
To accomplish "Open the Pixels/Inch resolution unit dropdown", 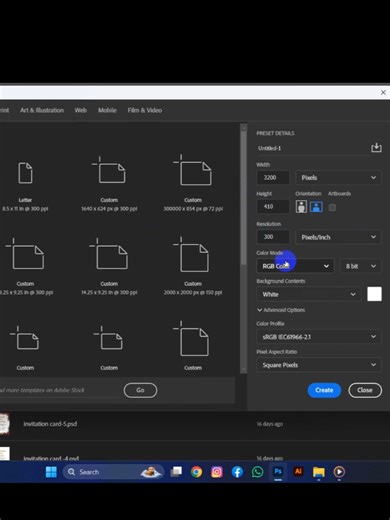I will (338, 237).
